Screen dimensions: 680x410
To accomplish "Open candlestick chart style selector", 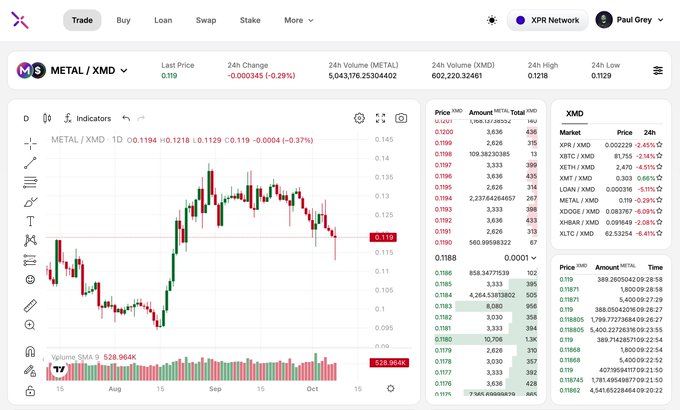I will point(47,118).
